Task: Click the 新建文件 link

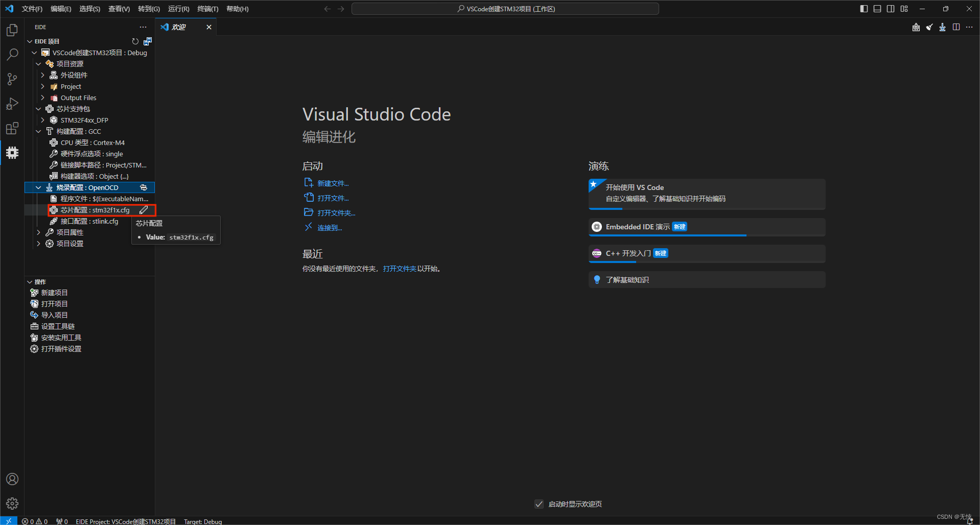Action: 333,183
